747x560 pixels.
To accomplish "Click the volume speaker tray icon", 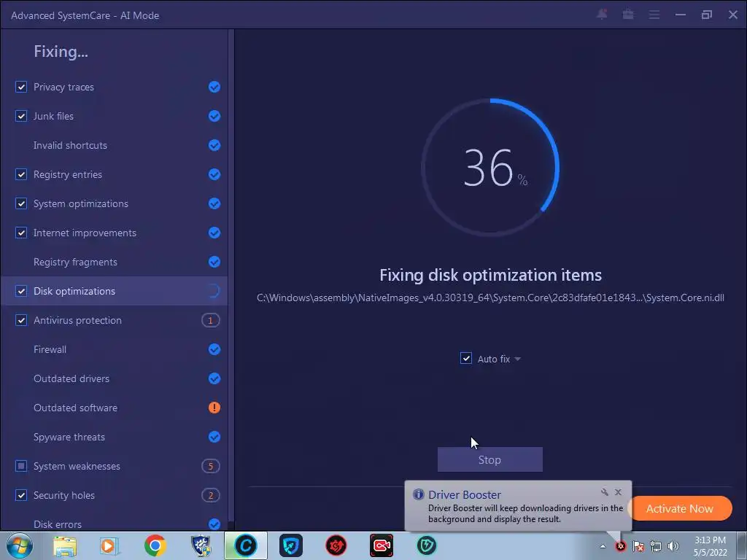I will point(673,546).
